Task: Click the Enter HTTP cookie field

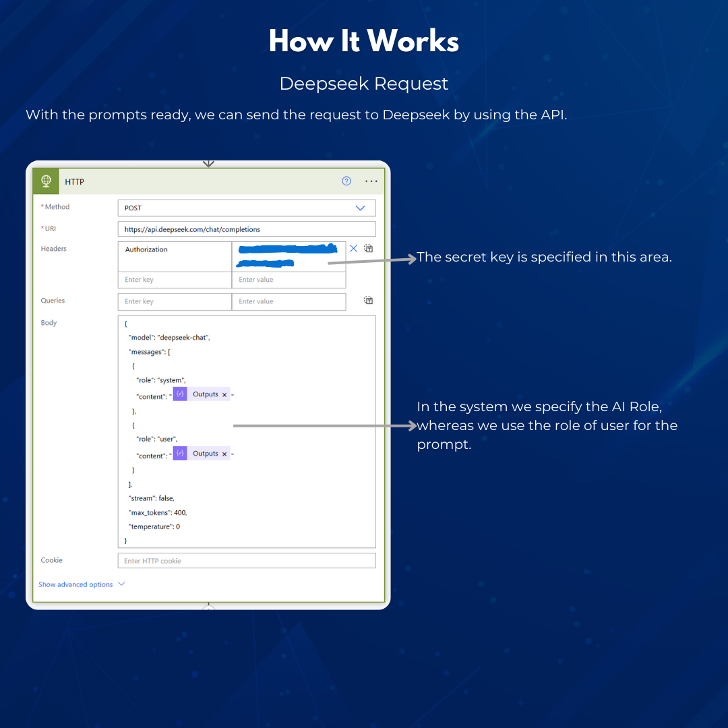Action: [246, 560]
